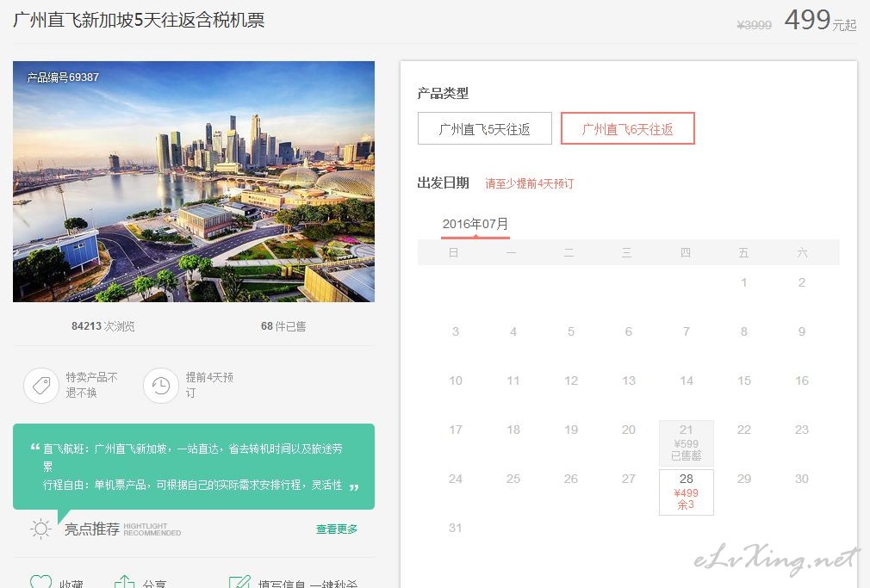Select product type 广州直飞6天往返

point(628,128)
